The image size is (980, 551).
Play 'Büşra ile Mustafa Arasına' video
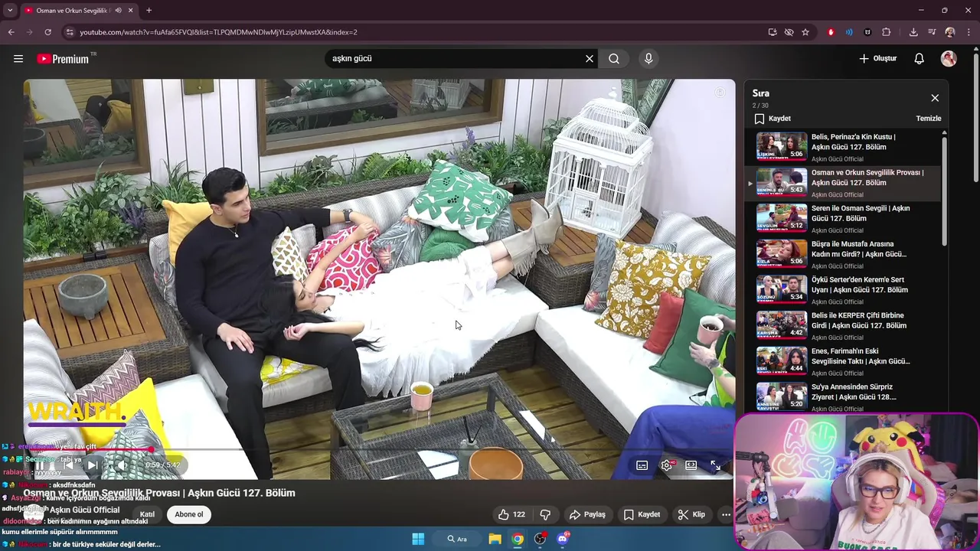coord(842,253)
